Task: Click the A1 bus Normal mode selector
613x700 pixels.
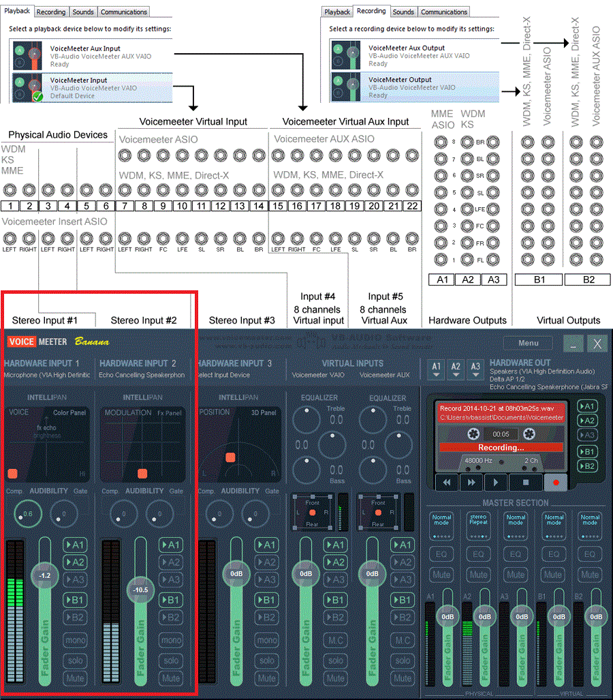Action: point(441,527)
